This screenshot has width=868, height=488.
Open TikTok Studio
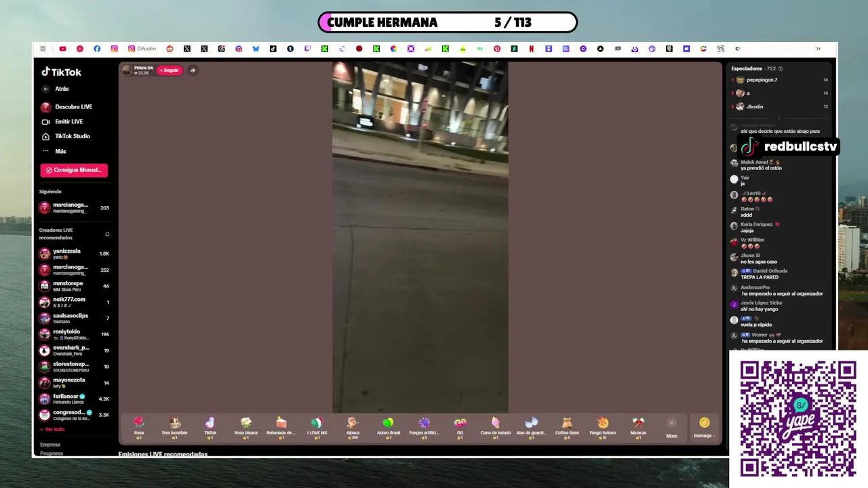pyautogui.click(x=66, y=136)
